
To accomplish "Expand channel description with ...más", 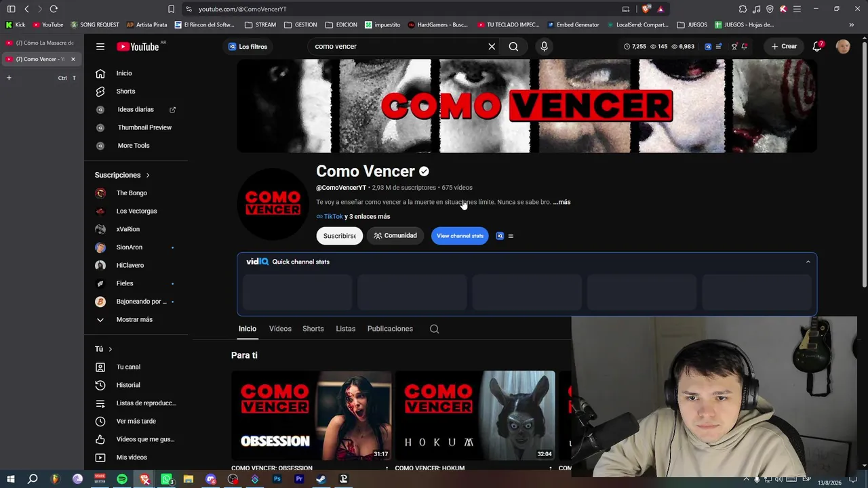I will pyautogui.click(x=561, y=202).
